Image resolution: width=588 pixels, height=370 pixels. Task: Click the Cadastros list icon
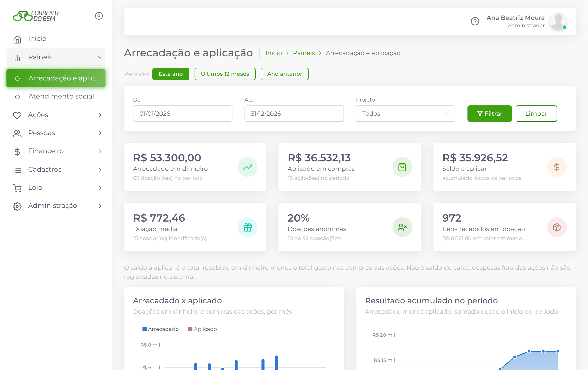[17, 170]
